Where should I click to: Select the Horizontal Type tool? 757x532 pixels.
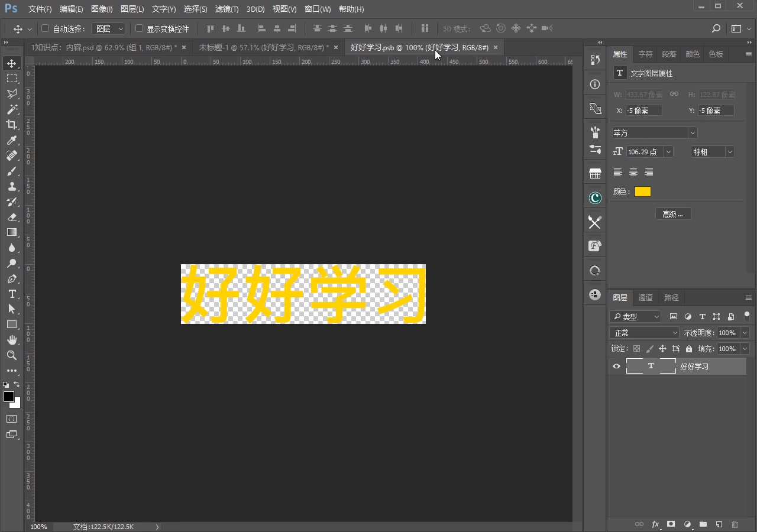tap(12, 294)
